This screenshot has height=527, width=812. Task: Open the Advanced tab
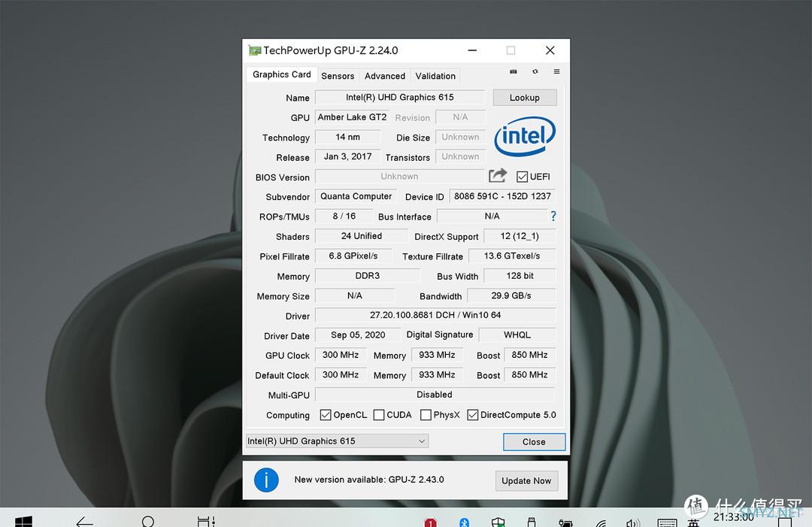tap(385, 76)
